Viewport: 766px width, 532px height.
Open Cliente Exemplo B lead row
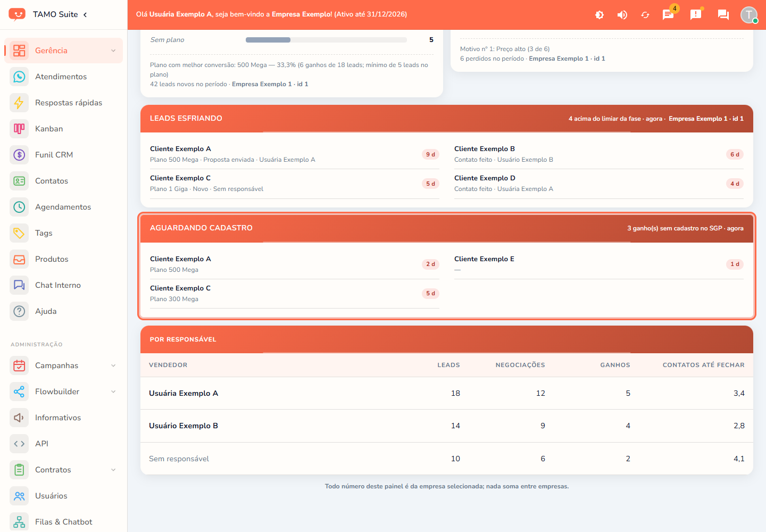coord(599,154)
